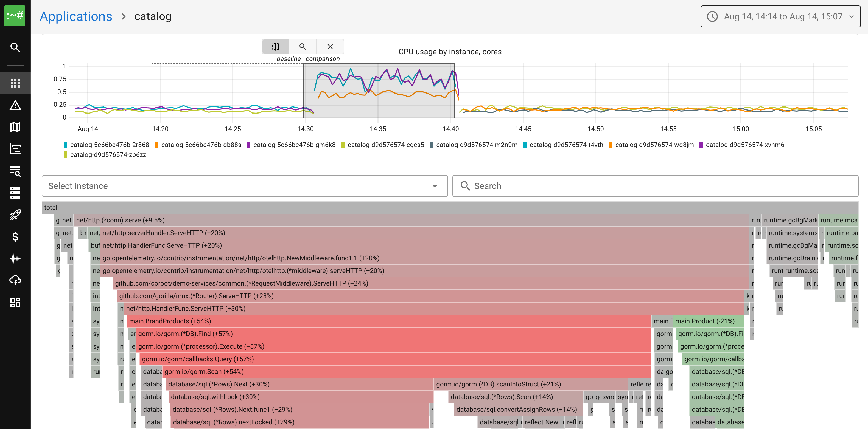Click the Traces waveform icon
This screenshot has height=429, width=868.
point(15,258)
